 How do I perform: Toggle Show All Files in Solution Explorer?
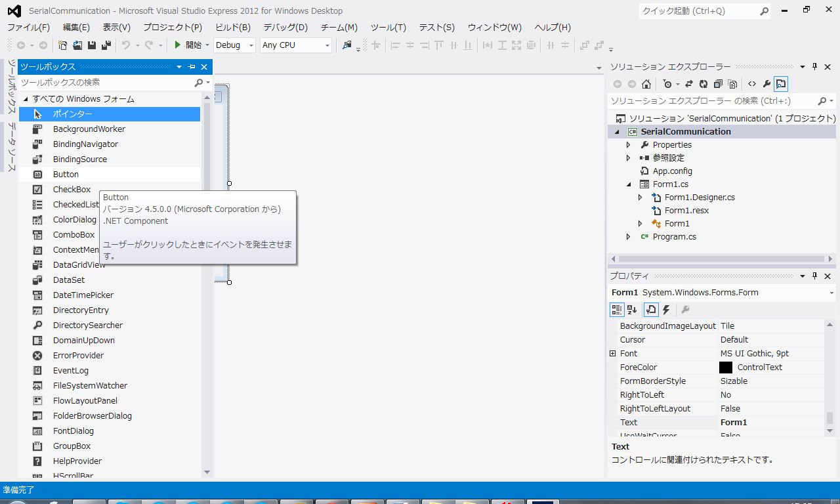point(732,84)
